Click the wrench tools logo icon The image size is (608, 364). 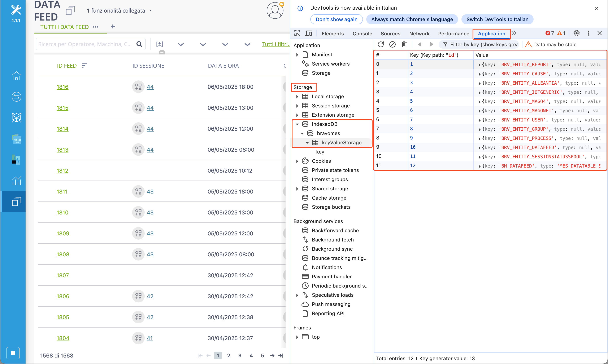tap(16, 10)
